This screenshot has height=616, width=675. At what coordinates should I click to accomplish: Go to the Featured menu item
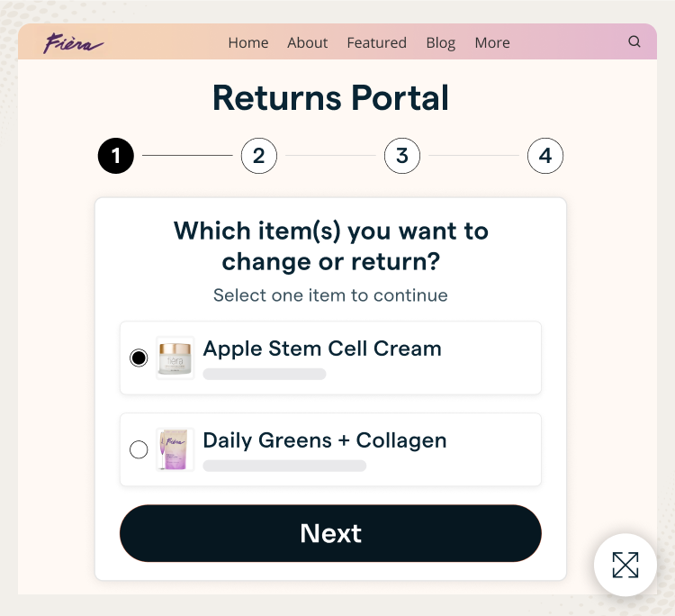point(376,42)
